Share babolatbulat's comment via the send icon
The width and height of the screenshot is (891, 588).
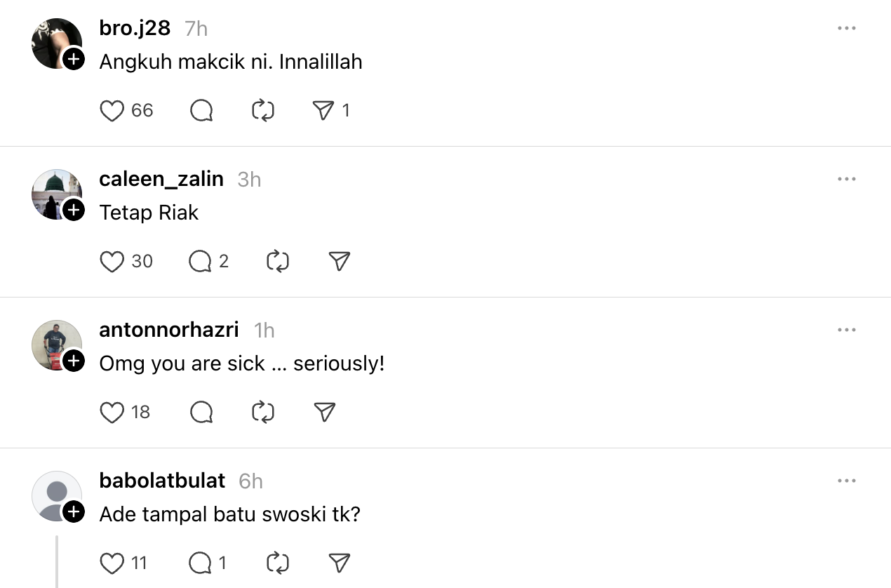(340, 563)
